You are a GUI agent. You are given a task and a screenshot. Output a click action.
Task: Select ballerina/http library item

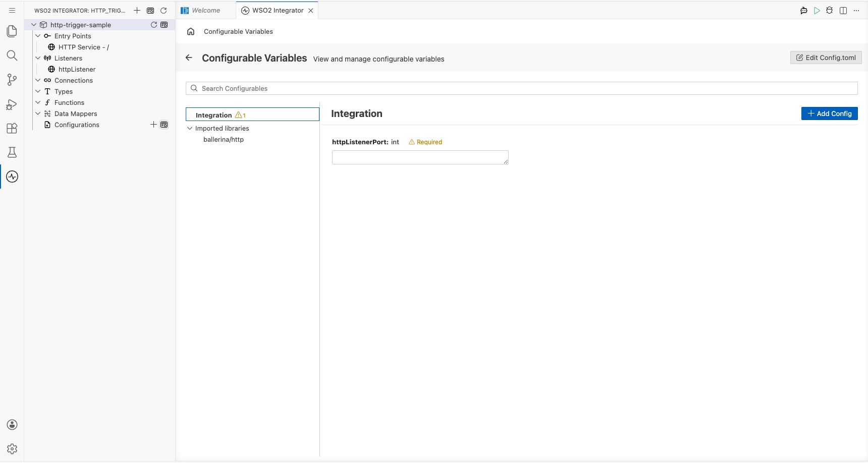[224, 139]
